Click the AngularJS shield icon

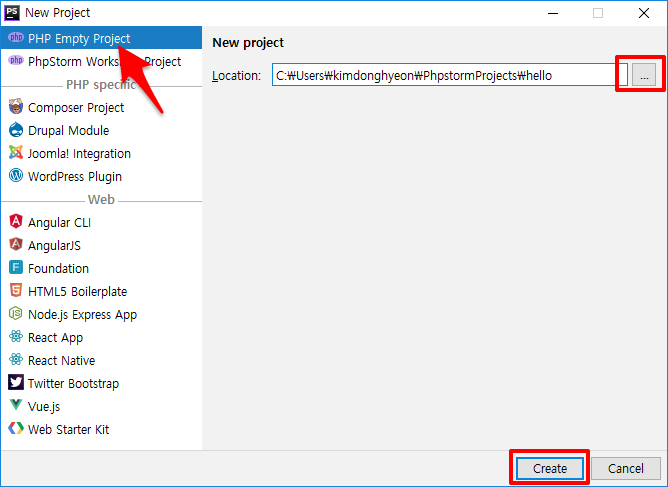click(16, 245)
